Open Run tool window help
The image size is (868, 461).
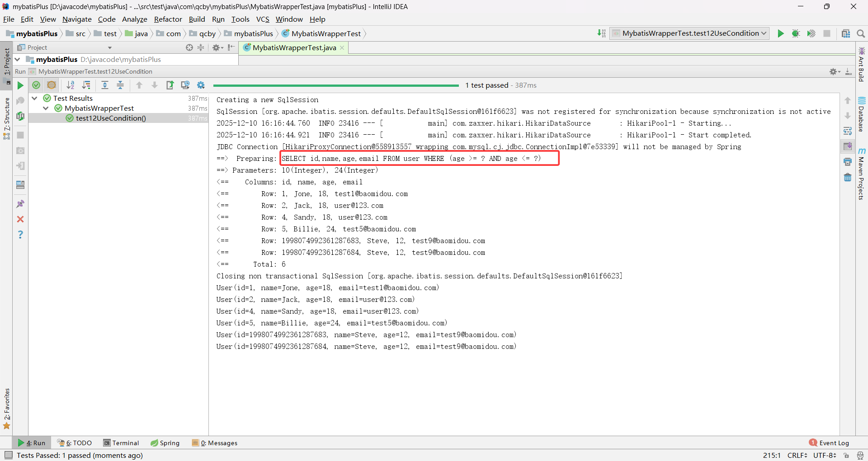pyautogui.click(x=20, y=235)
